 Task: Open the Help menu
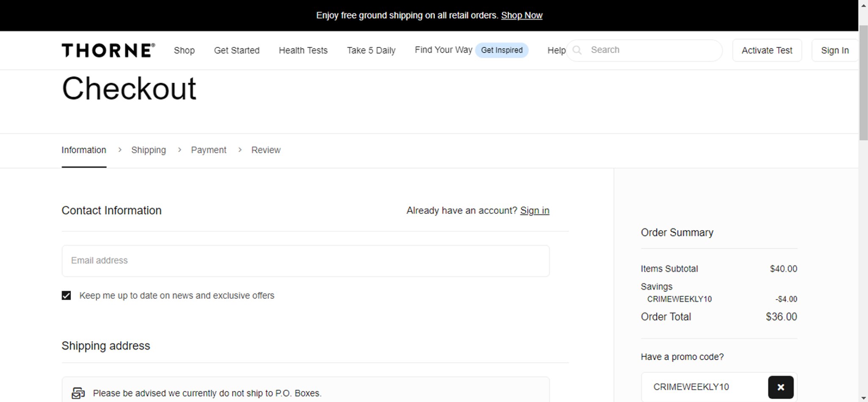click(556, 50)
